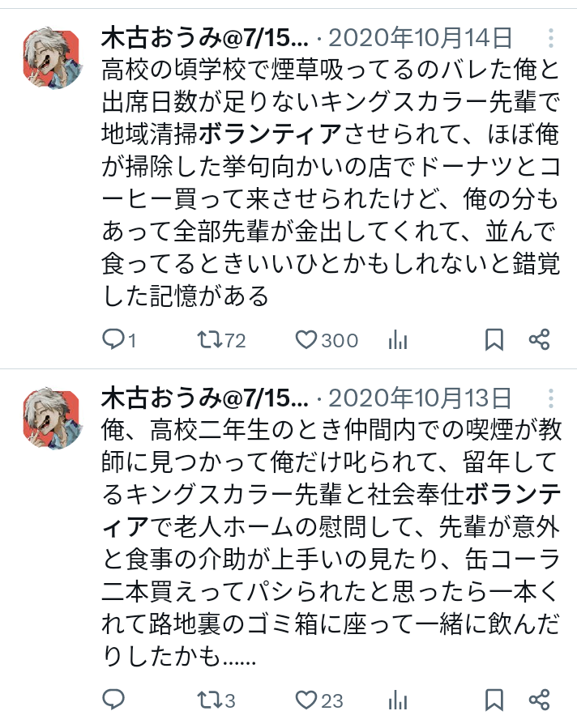Bookmark the October 14 tweet
This screenshot has height=728, width=577.
494,340
